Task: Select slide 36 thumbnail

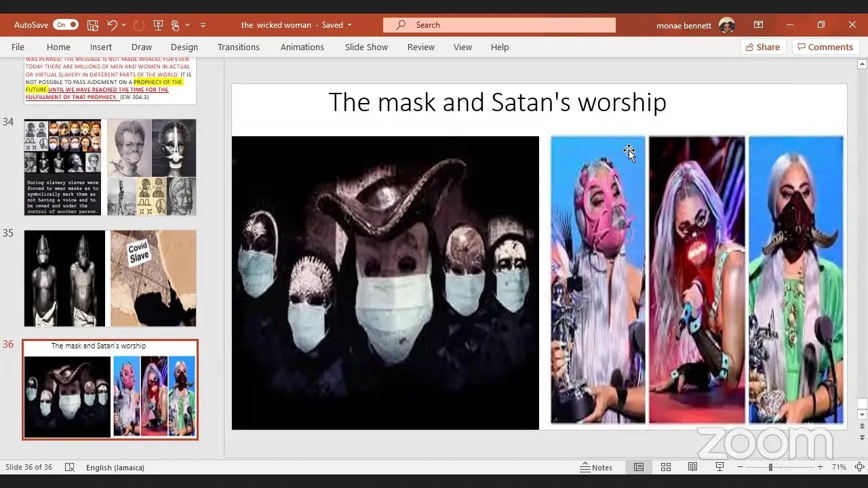Action: pyautogui.click(x=110, y=390)
